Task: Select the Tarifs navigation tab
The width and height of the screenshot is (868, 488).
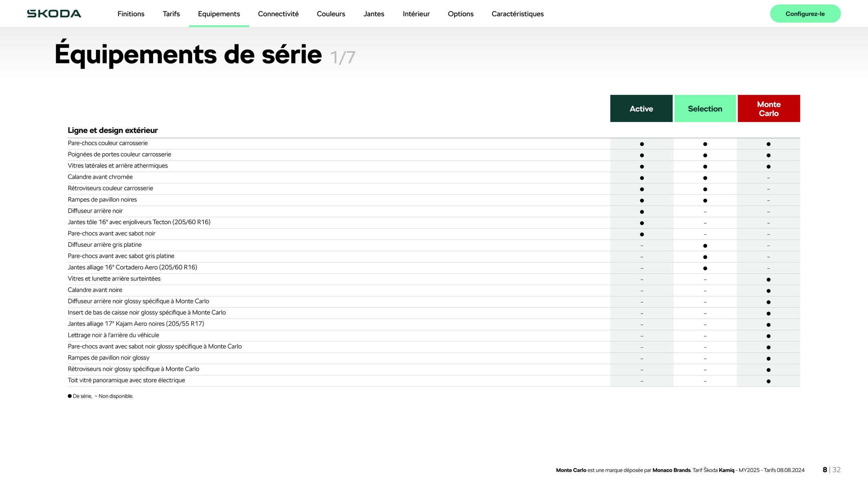Action: coord(171,14)
